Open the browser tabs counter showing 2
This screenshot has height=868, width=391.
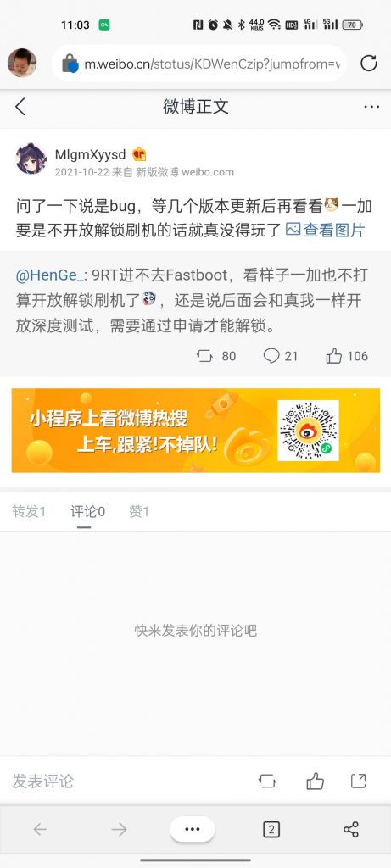point(271,829)
